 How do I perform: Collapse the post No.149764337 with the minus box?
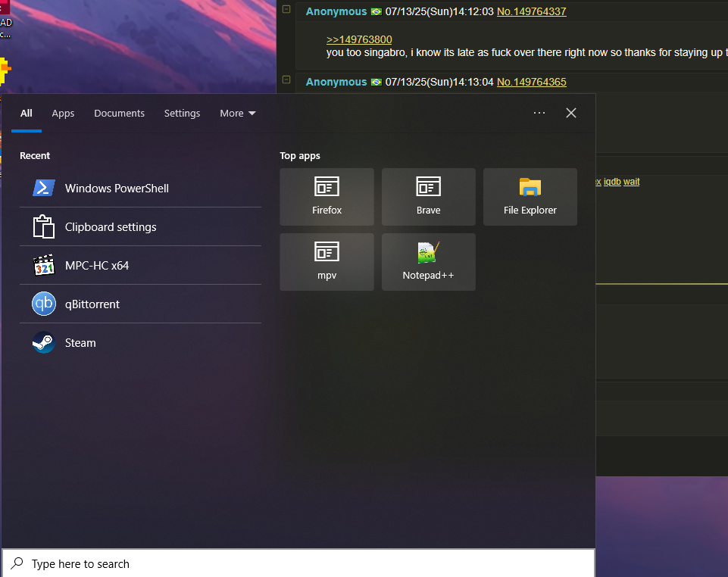286,9
